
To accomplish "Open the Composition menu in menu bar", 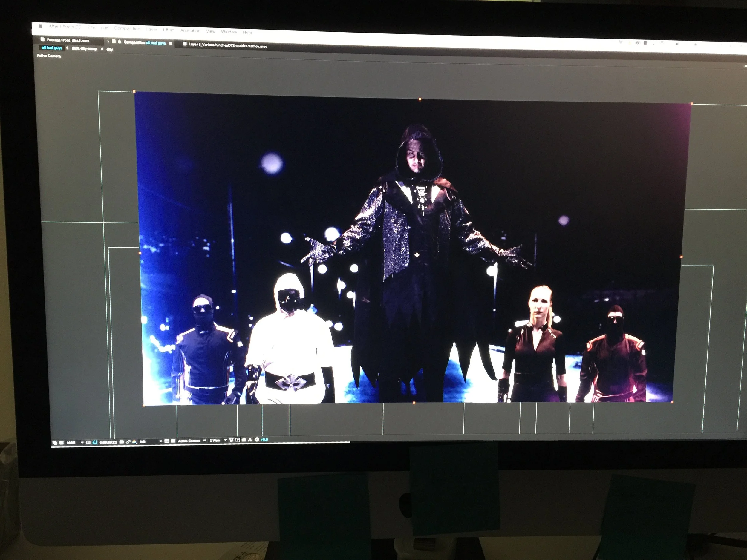I will pos(127,28).
